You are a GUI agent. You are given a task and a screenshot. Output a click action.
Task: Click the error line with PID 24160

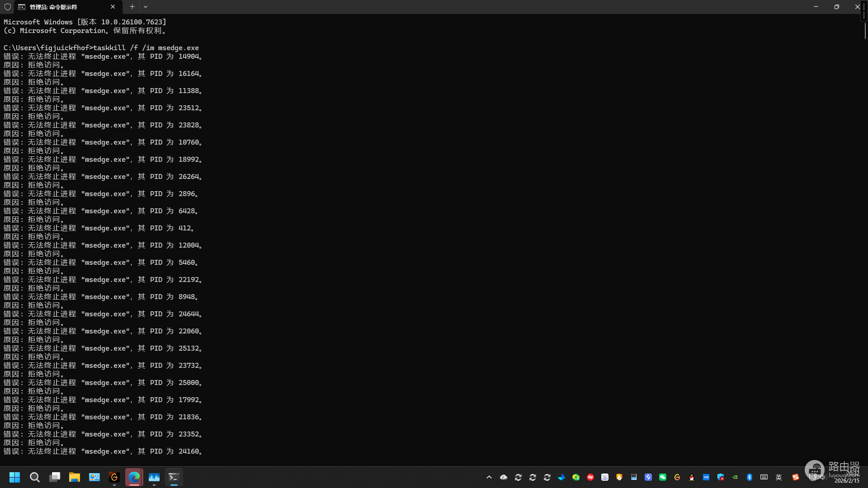103,451
